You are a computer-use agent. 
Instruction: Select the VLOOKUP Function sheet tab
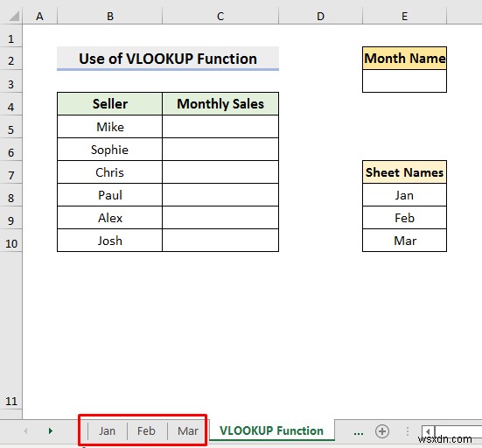point(271,430)
